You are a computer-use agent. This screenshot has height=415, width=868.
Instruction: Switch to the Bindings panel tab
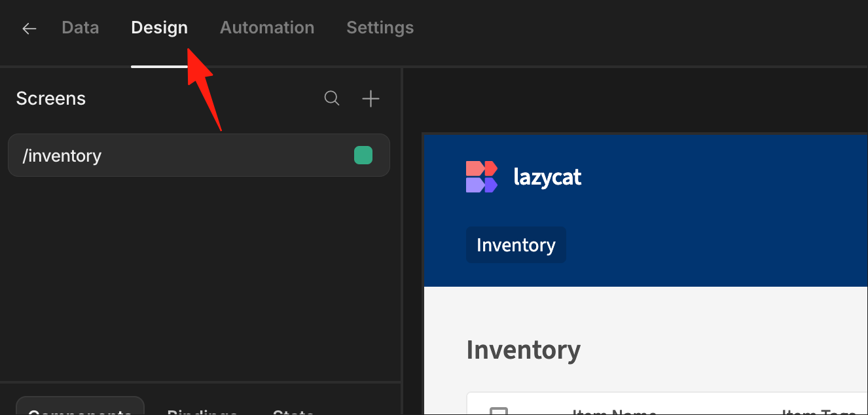coord(202,411)
